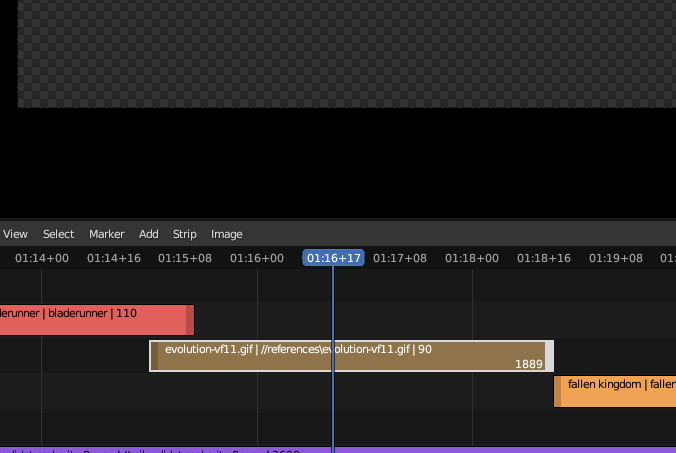This screenshot has height=453, width=676.
Task: Open the View menu
Action: click(x=15, y=234)
